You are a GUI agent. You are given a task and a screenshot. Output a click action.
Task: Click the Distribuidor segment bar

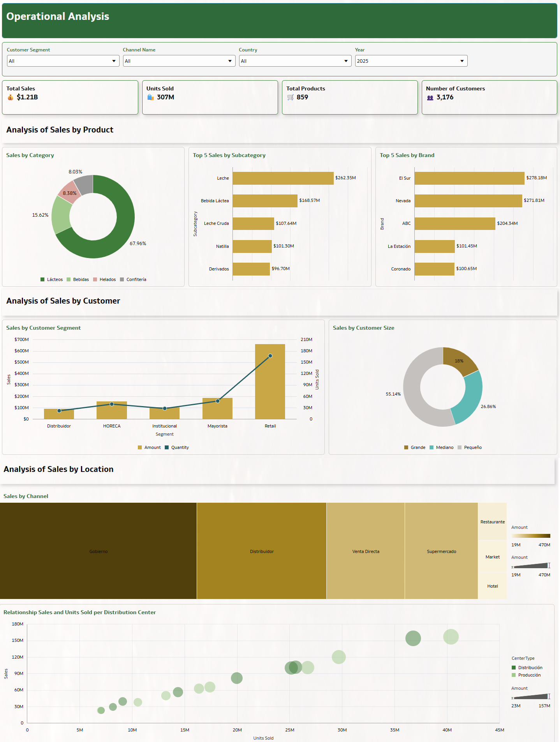(x=59, y=414)
